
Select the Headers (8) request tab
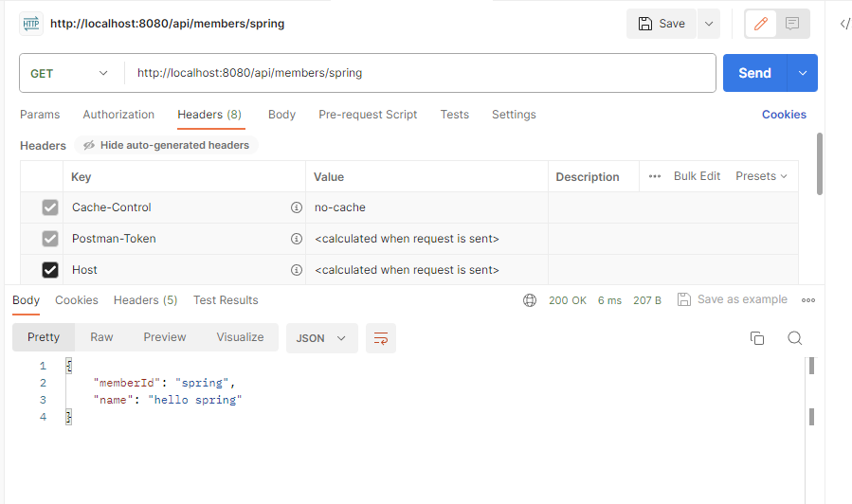(209, 115)
